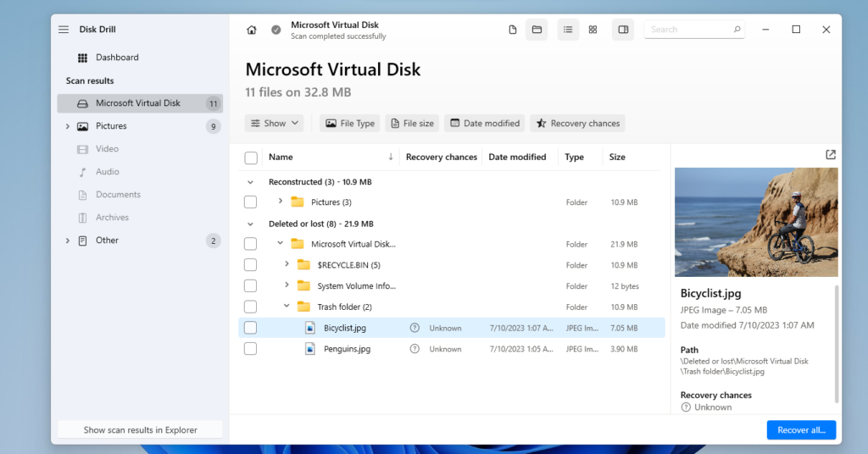Image resolution: width=868 pixels, height=454 pixels.
Task: Switch to file view icon
Action: tap(512, 30)
